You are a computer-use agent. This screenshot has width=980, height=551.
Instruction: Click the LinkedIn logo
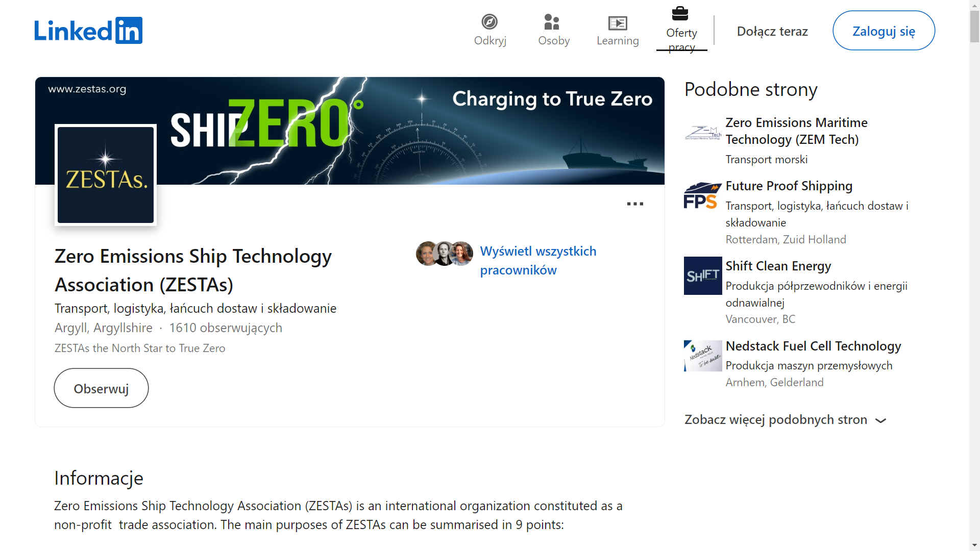(x=88, y=31)
